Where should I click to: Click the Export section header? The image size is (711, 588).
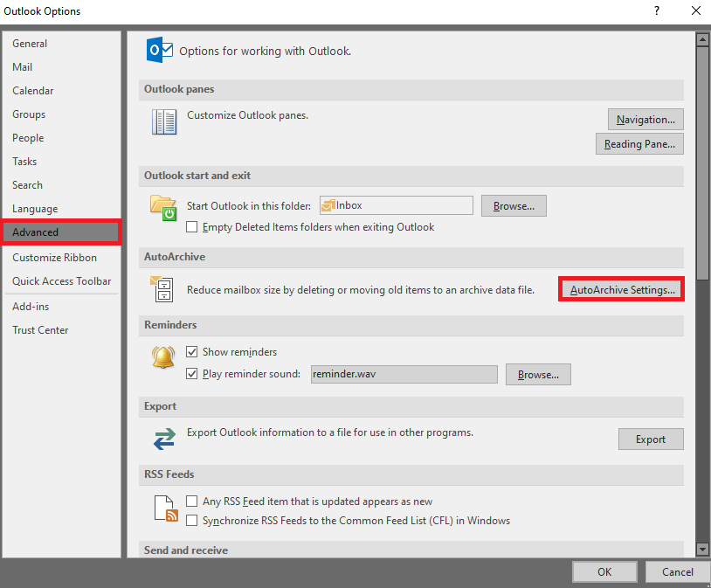point(411,406)
